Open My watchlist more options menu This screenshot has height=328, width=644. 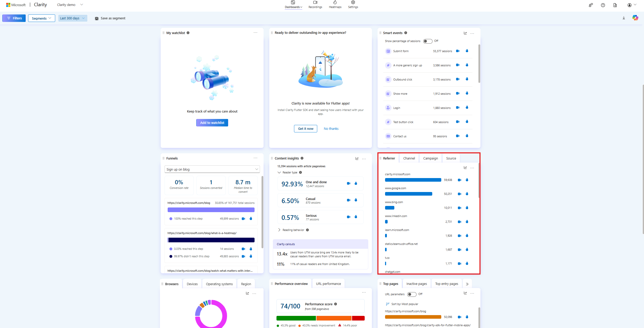coord(255,33)
